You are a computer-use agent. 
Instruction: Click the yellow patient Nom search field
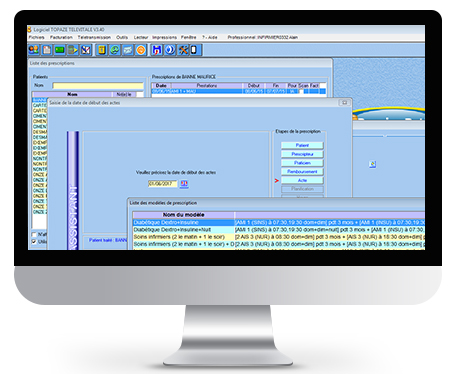click(x=98, y=86)
